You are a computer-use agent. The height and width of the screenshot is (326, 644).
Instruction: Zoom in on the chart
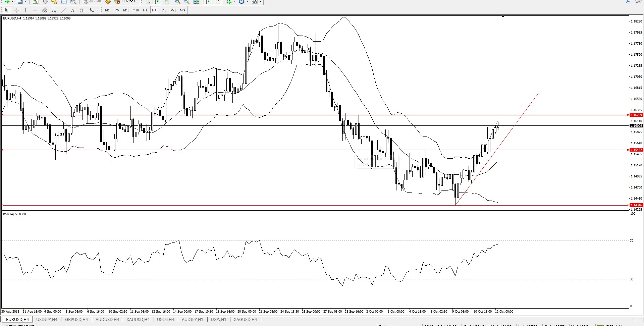(x=177, y=2)
